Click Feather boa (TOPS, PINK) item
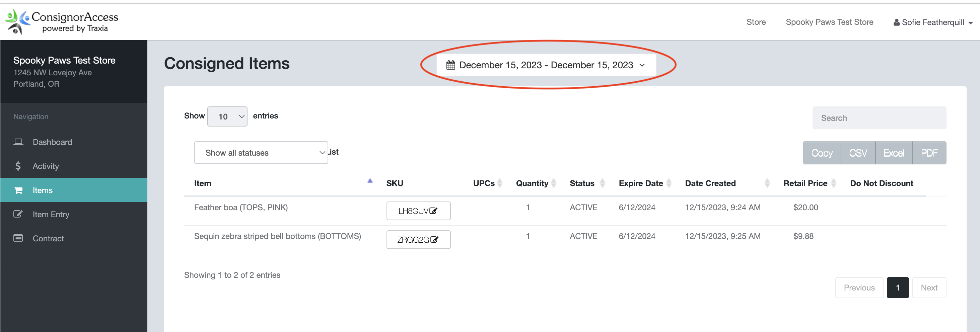Image resolution: width=980 pixels, height=332 pixels. point(241,207)
